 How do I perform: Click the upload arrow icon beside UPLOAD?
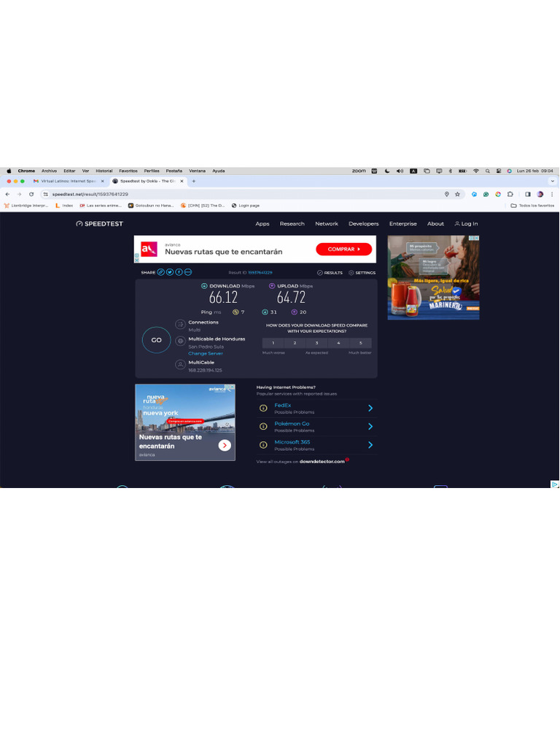pyautogui.click(x=272, y=286)
